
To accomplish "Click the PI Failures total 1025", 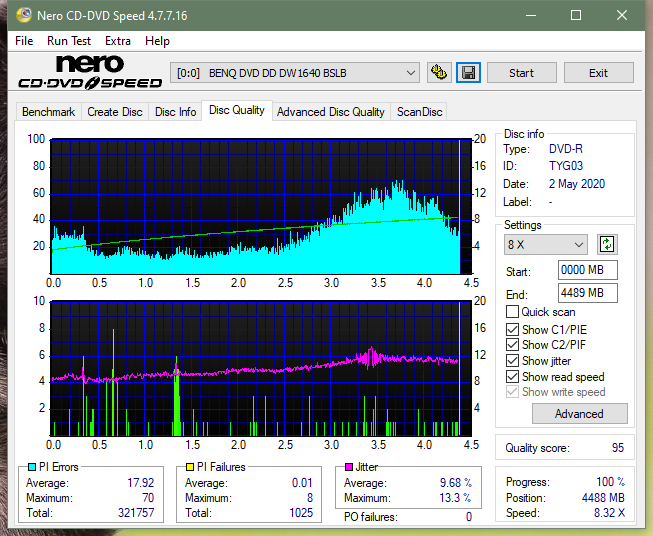I will point(301,513).
